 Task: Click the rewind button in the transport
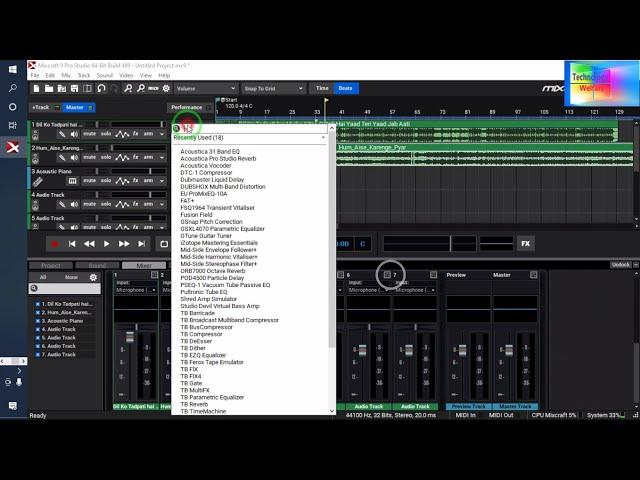89,243
